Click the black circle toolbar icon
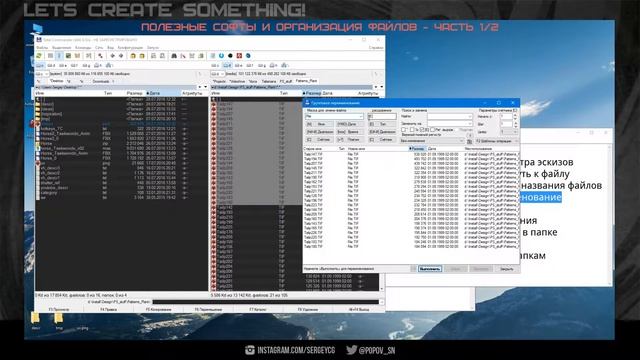640x360 pixels. [x=230, y=56]
